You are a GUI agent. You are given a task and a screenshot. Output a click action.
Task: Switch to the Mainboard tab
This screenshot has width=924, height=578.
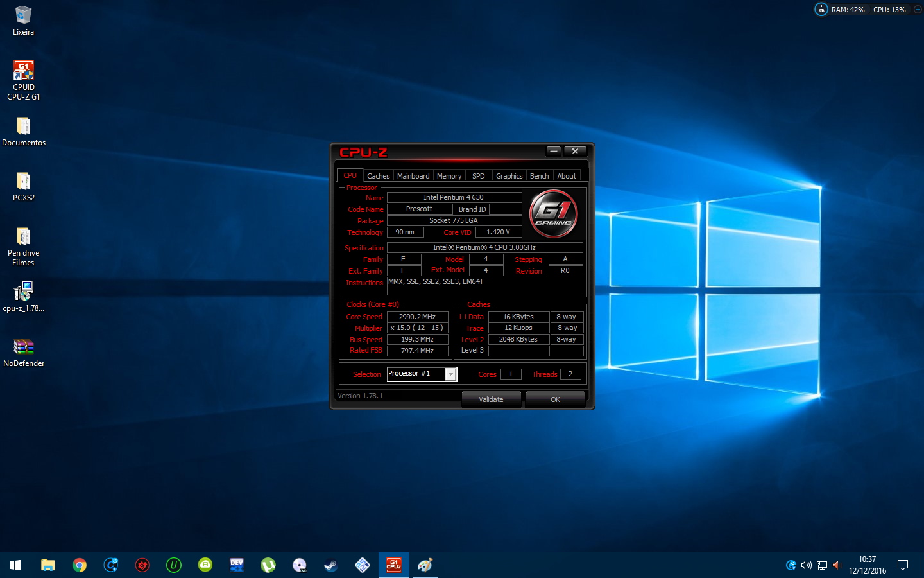(413, 176)
